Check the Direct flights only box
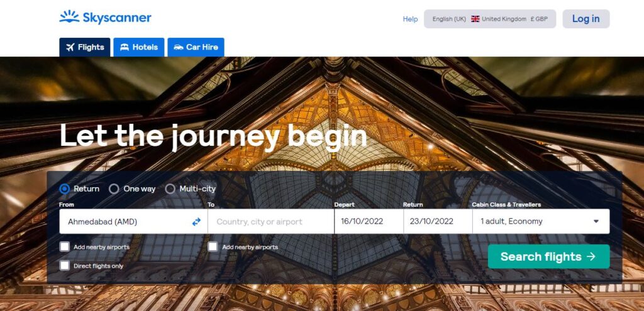Viewport: 644px width, 311px height. (x=65, y=266)
